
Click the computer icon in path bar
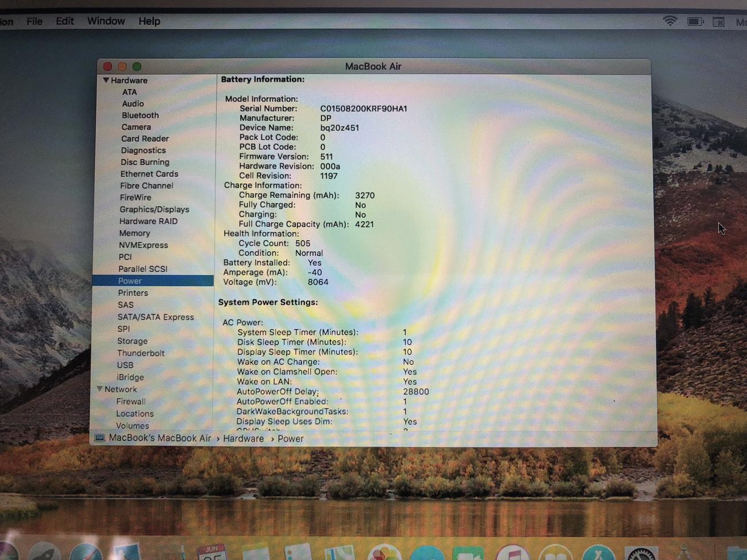pos(100,438)
